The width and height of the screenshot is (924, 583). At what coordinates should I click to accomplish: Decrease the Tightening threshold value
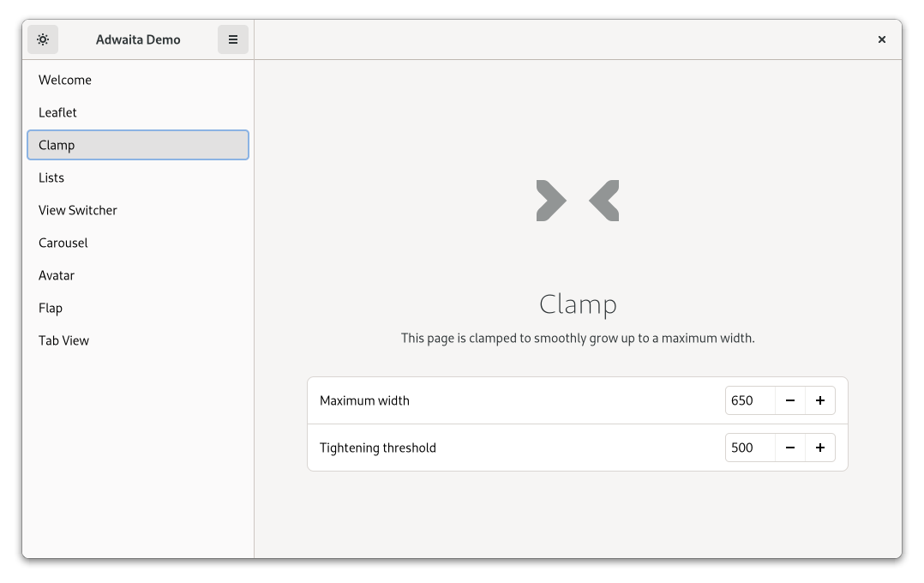[x=790, y=448]
